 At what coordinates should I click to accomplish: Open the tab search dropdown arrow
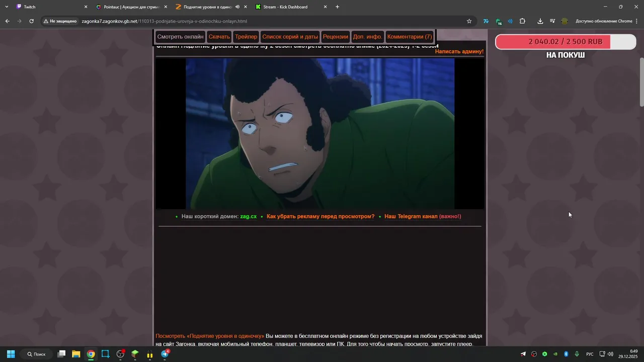click(x=7, y=7)
